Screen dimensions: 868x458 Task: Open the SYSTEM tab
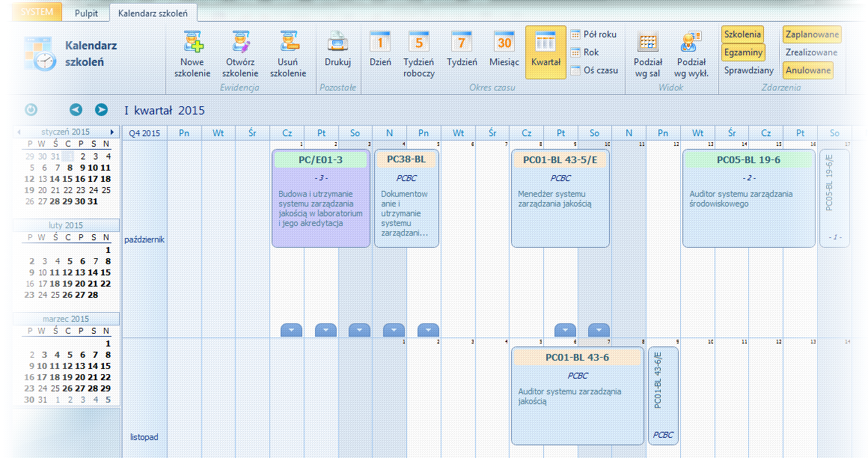coord(37,12)
